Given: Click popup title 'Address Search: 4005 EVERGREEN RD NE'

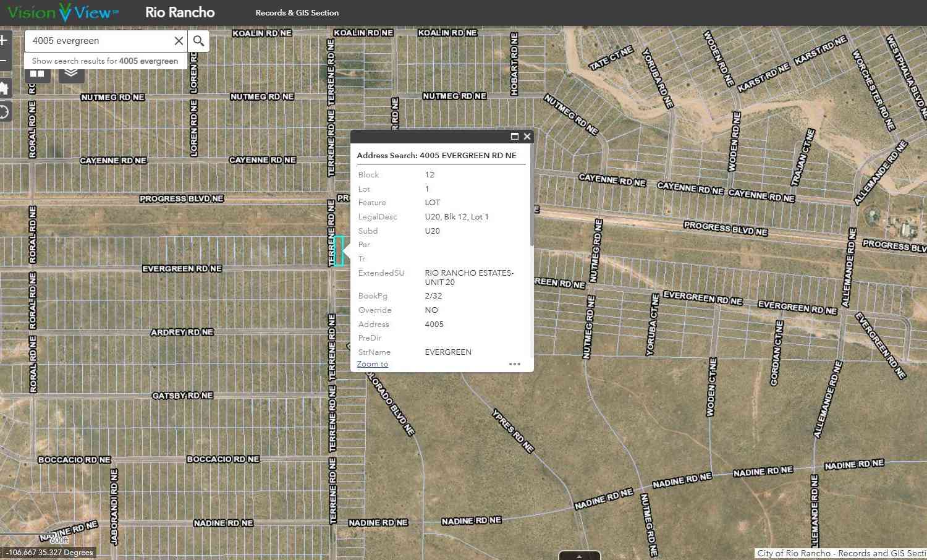Looking at the screenshot, I should point(436,156).
